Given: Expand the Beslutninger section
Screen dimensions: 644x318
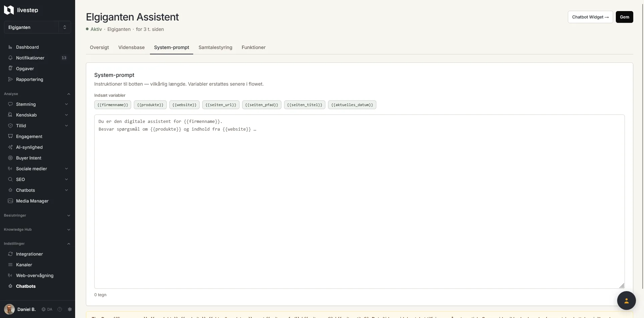Looking at the screenshot, I should pos(38,215).
